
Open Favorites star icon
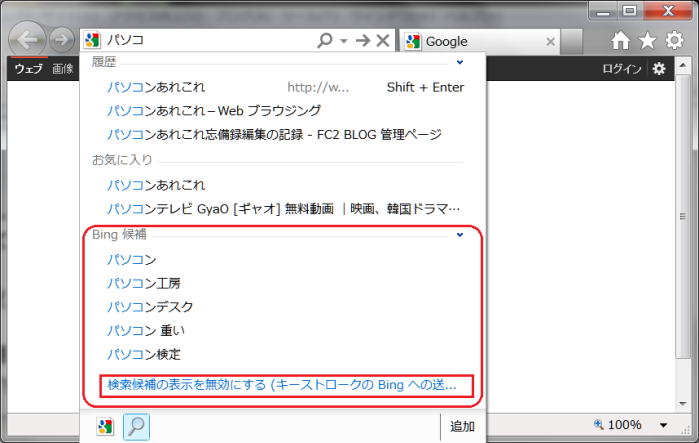647,41
